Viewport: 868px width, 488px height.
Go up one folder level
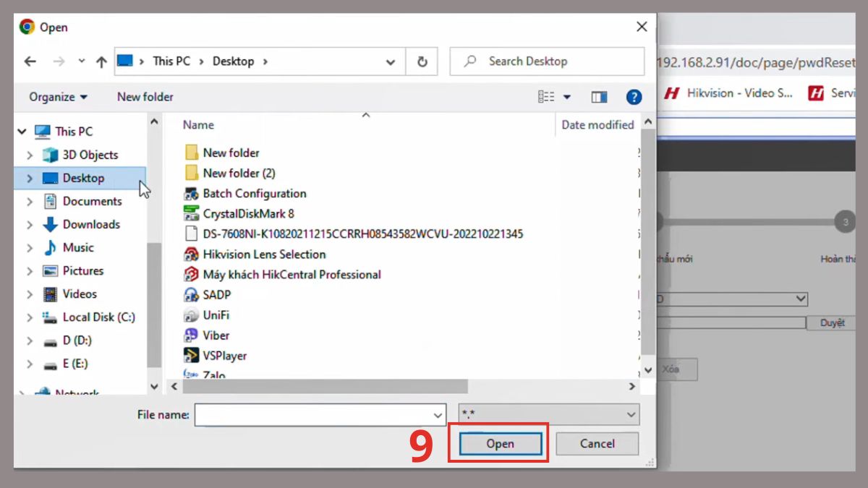(101, 62)
